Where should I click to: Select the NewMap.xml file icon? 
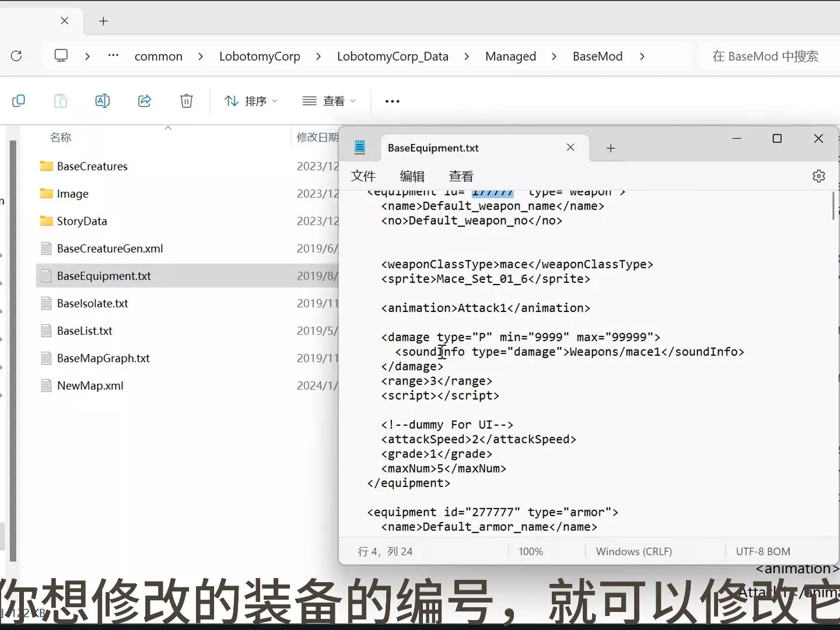click(x=46, y=386)
